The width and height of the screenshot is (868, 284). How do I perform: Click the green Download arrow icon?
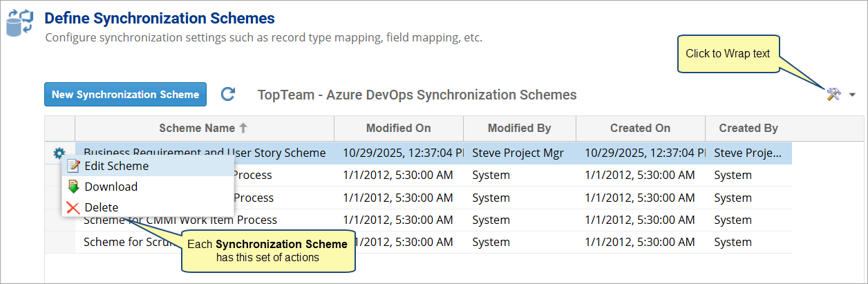73,187
